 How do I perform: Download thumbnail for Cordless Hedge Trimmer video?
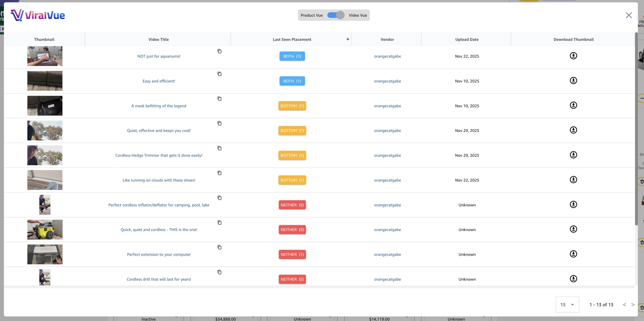coord(573,155)
